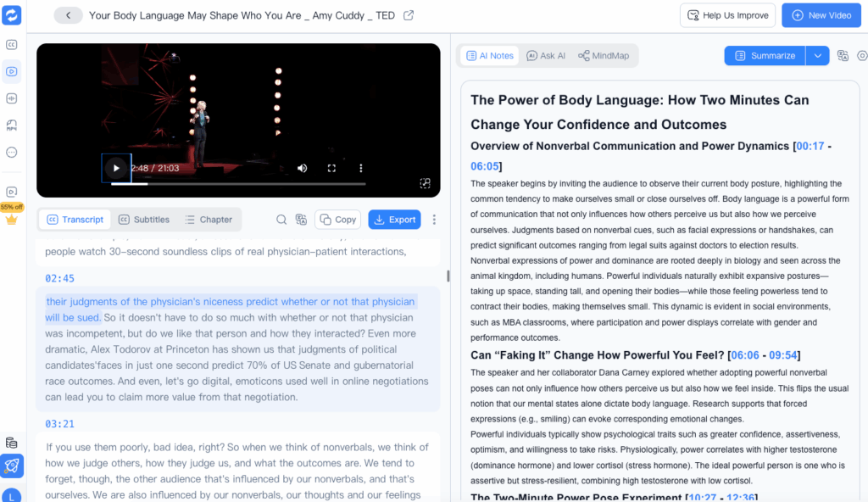Click transcript paragraph starting "If you use them poorly"
This screenshot has height=502, width=868.
pos(238,471)
